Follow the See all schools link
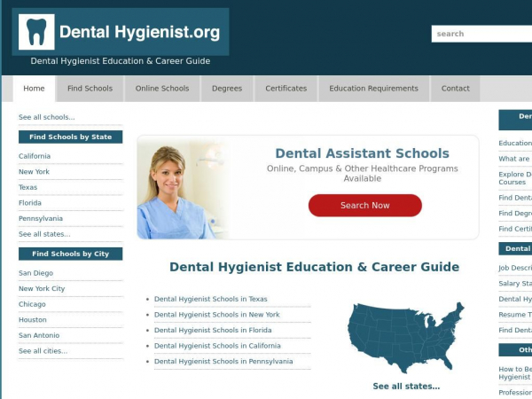532x399 pixels. click(46, 117)
